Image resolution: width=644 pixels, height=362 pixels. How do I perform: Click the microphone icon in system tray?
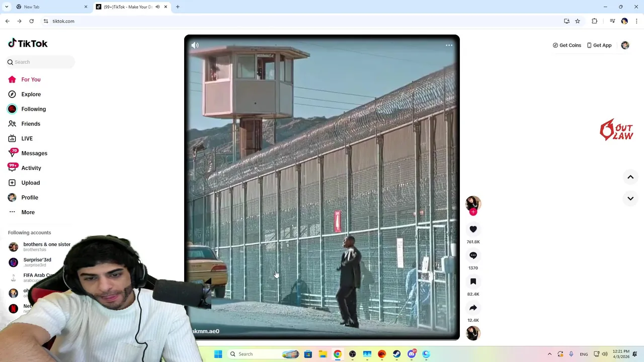(x=572, y=354)
